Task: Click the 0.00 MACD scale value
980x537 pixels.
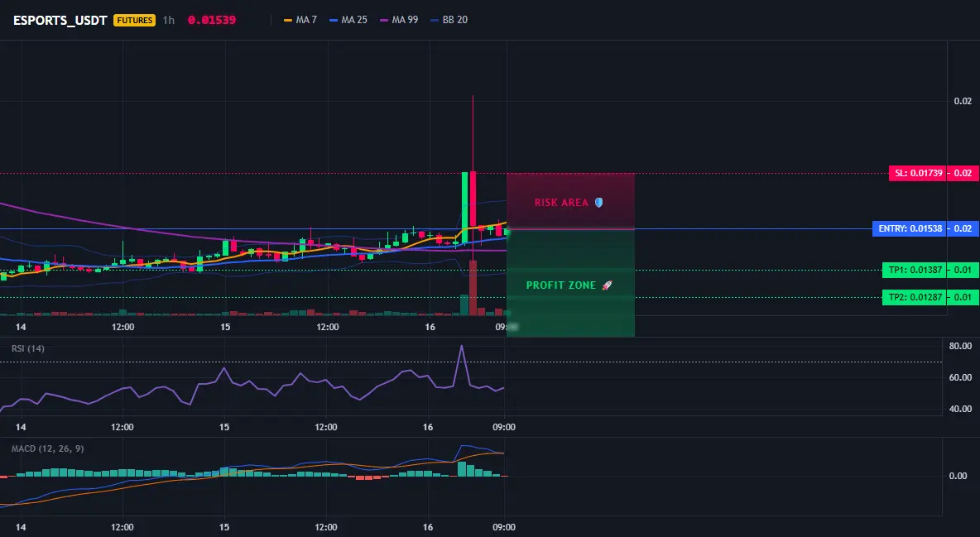Action: (x=958, y=476)
